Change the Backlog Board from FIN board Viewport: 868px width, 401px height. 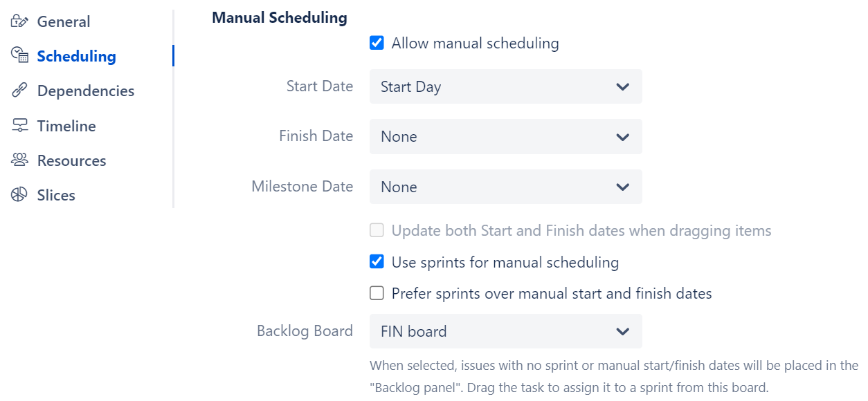(x=506, y=331)
